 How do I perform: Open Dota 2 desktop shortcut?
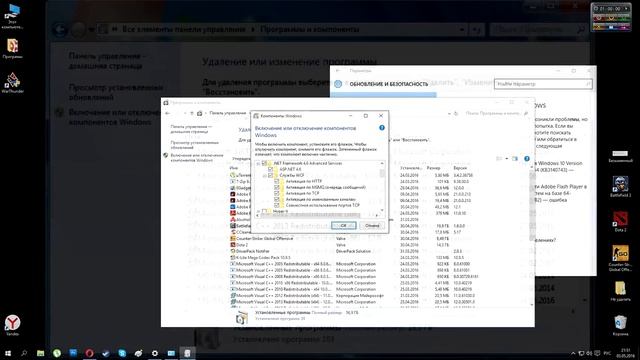[620, 222]
